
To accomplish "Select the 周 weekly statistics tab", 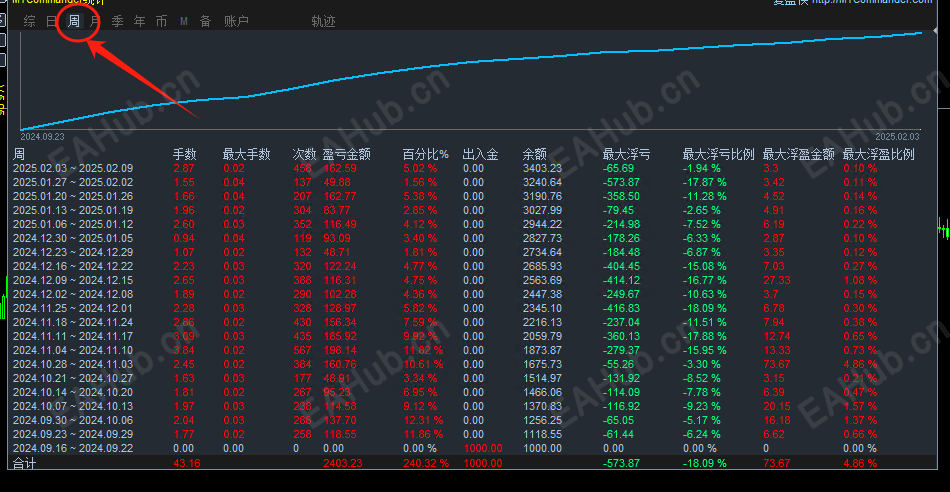I will tap(74, 22).
